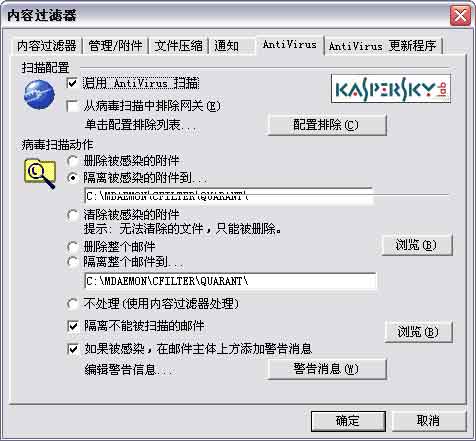Click the yellow folder magnifier icon
This screenshot has height=441, width=476.
pyautogui.click(x=40, y=174)
